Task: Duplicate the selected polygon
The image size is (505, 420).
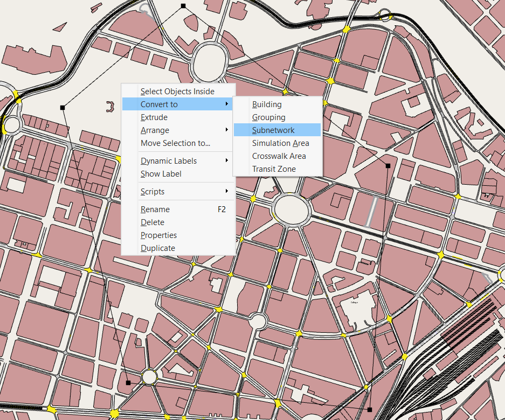Action: coord(158,248)
